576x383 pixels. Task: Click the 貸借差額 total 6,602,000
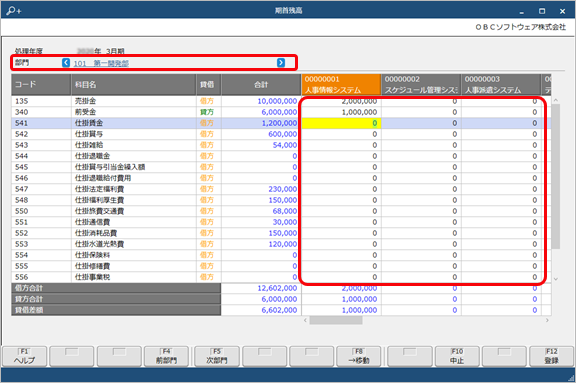click(279, 310)
